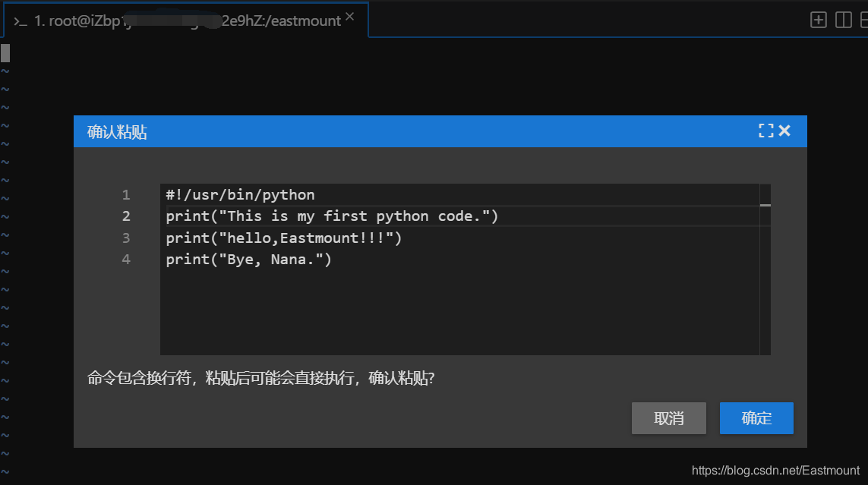Click line number 3 in the gutter
Screen dimensions: 868x485
pyautogui.click(x=126, y=238)
